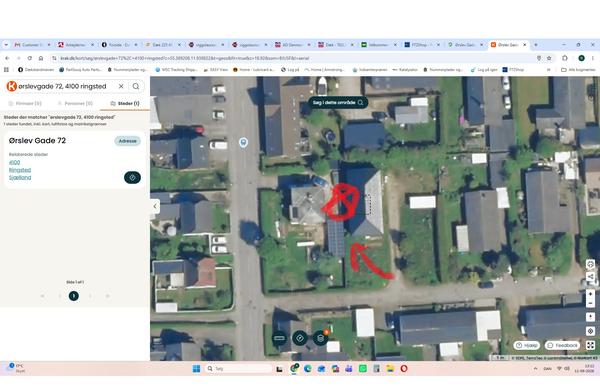The height and width of the screenshot is (386, 600).
Task: Open the browser profile avatar
Action: pyautogui.click(x=581, y=58)
